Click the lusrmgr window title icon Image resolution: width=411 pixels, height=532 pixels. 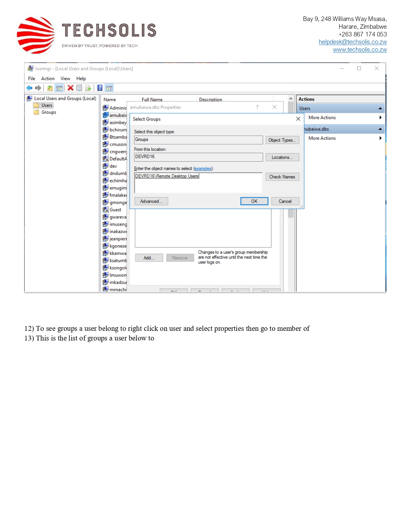[31, 68]
